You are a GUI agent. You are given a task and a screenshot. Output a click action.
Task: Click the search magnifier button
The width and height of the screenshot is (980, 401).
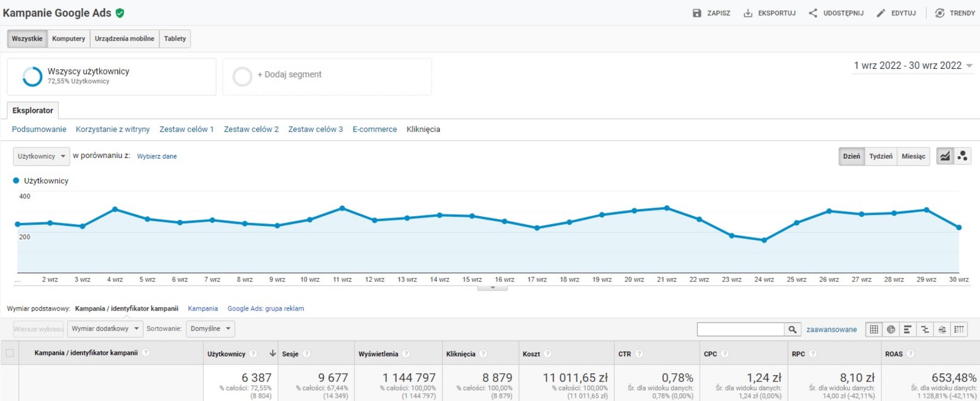click(x=792, y=330)
